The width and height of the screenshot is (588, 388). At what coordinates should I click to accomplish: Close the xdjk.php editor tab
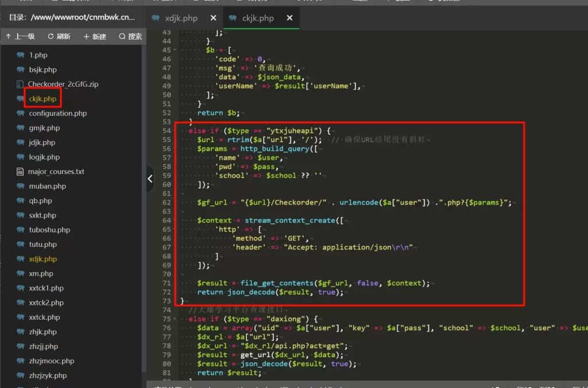pos(214,18)
